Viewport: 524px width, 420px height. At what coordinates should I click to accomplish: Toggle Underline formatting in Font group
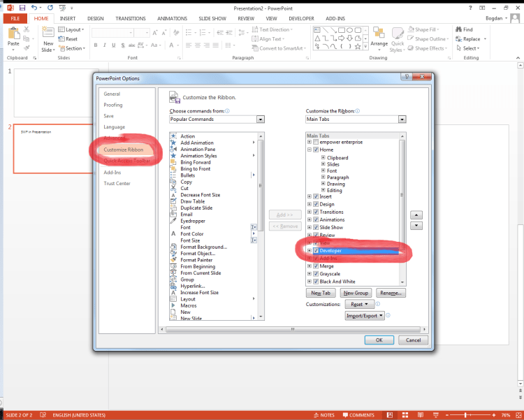tap(114, 45)
